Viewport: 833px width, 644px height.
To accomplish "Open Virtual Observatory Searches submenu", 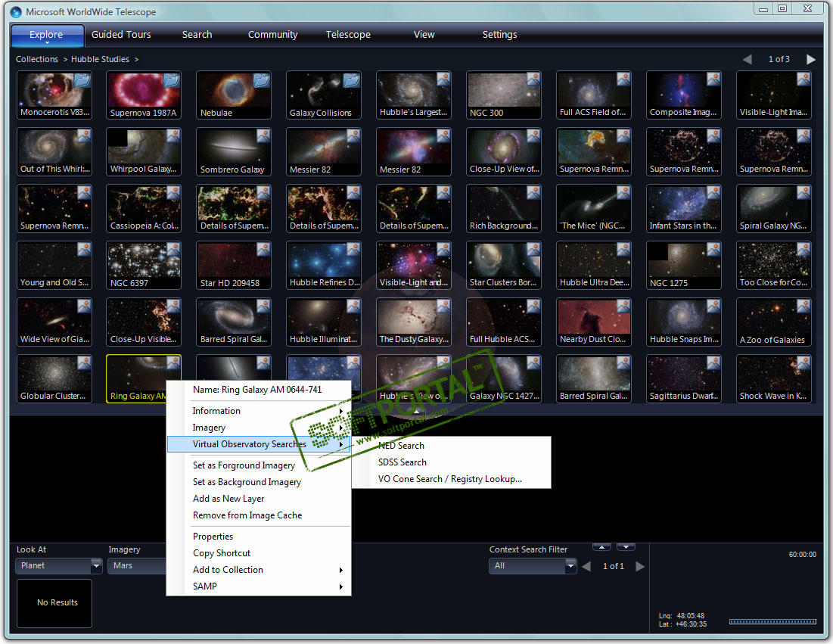I will (x=259, y=444).
